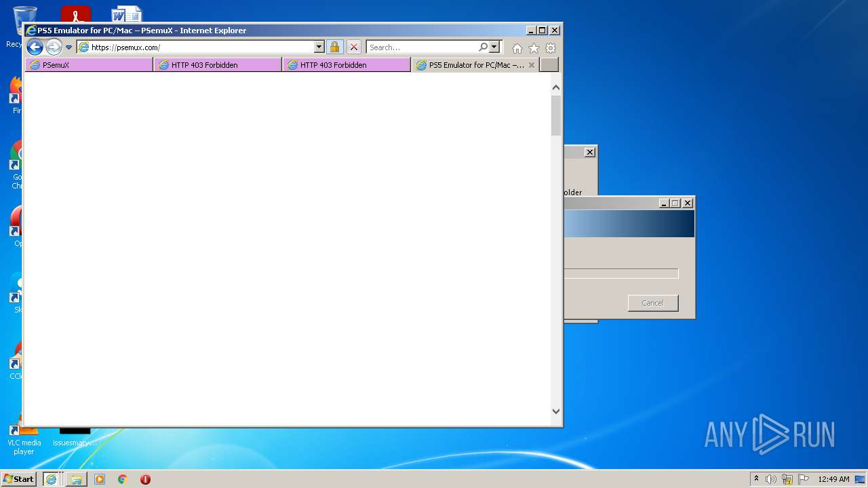
Task: Open the Adobe Reader desktop icon
Action: (75, 14)
